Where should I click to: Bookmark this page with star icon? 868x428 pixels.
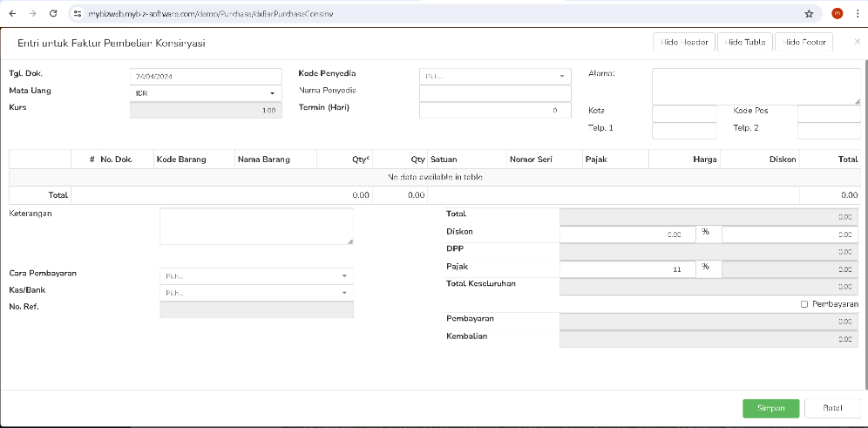tap(809, 13)
